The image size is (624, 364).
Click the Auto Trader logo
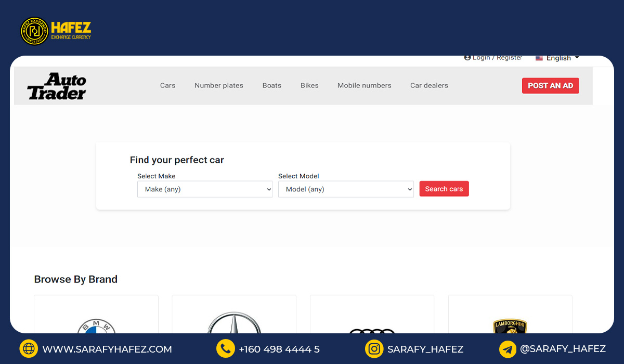(x=57, y=86)
